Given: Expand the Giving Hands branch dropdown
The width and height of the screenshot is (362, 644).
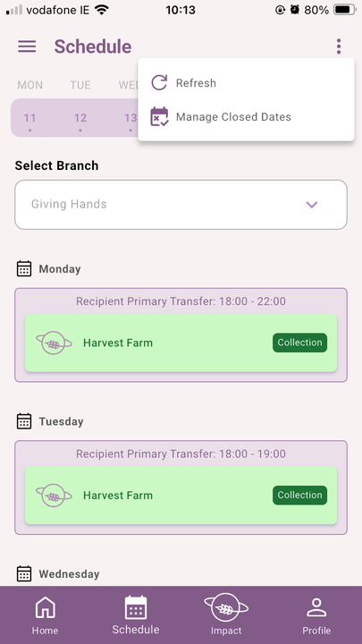Looking at the screenshot, I should click(x=181, y=205).
